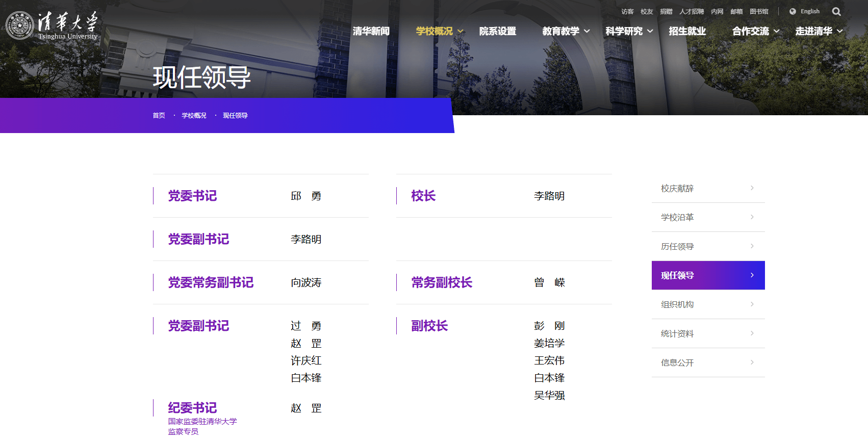Click the arrow beside 校庆献辞
Screen dimensions: 868x442
tap(752, 188)
